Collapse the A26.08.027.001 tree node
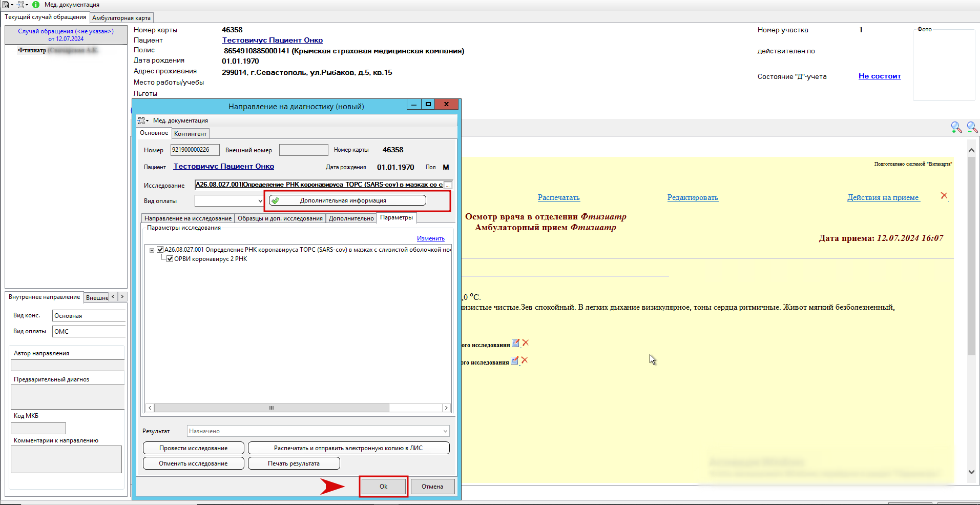The height and width of the screenshot is (505, 980). tap(152, 250)
